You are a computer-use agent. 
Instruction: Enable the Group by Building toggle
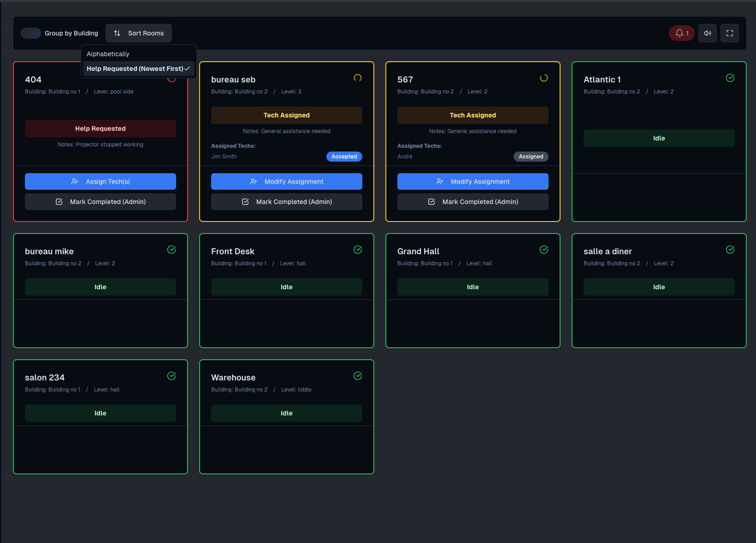[x=30, y=33]
